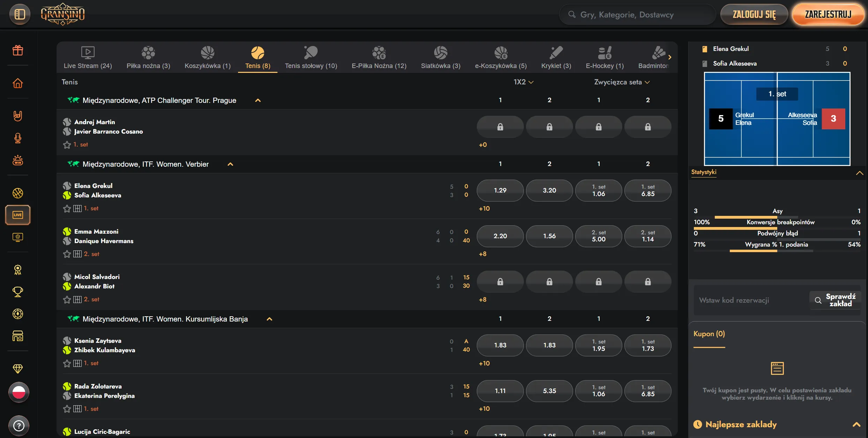Select the Kupon (0) tab

coord(709,334)
